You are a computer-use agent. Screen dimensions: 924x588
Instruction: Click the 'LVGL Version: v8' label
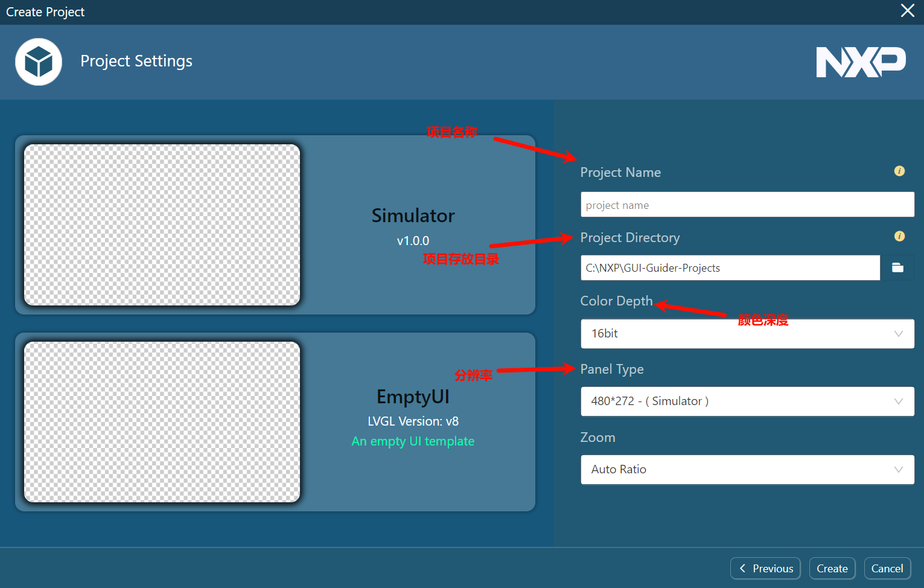[x=413, y=421]
